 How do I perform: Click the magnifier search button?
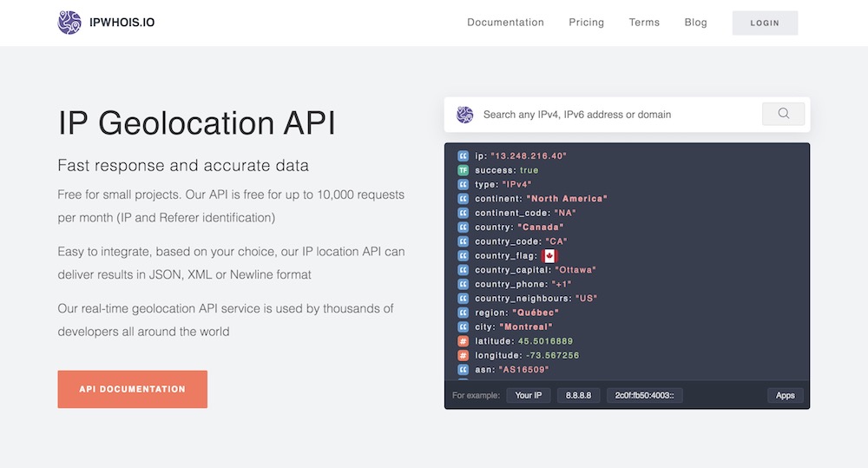(783, 114)
